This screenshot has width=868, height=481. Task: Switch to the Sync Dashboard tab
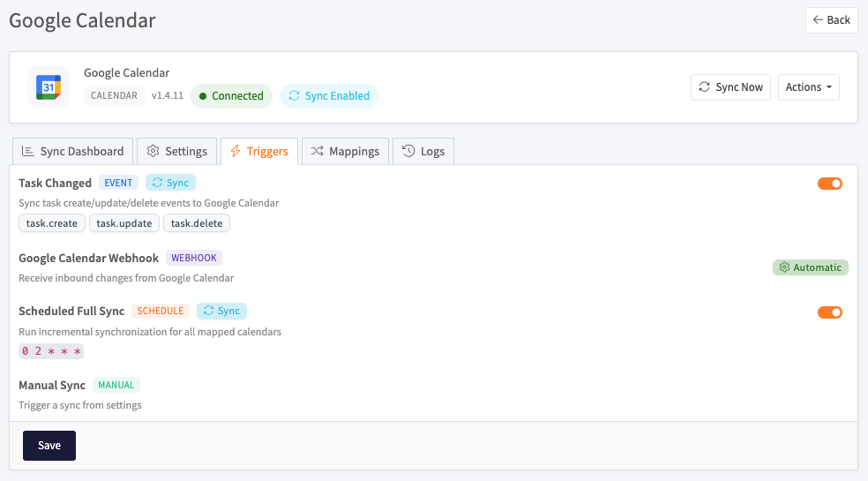(72, 151)
